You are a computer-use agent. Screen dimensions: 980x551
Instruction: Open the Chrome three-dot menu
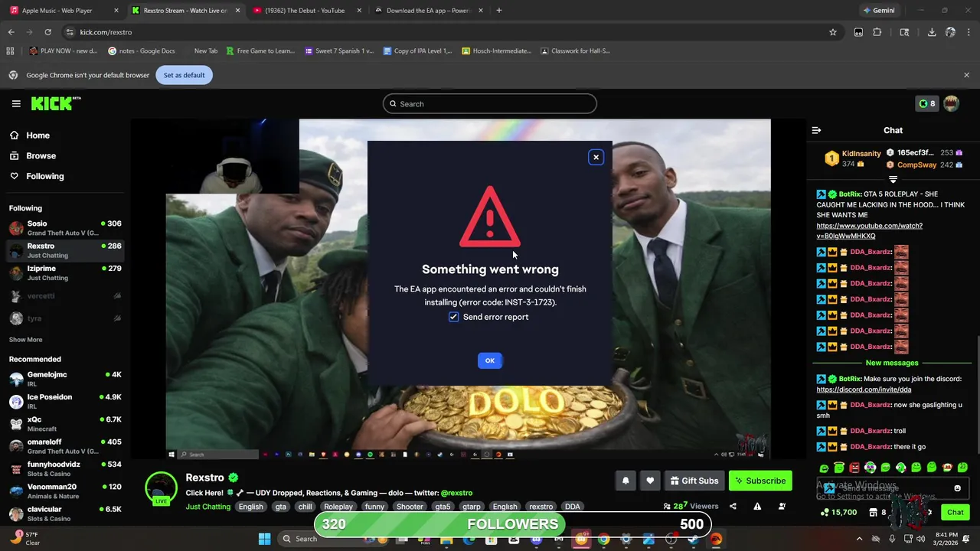968,32
